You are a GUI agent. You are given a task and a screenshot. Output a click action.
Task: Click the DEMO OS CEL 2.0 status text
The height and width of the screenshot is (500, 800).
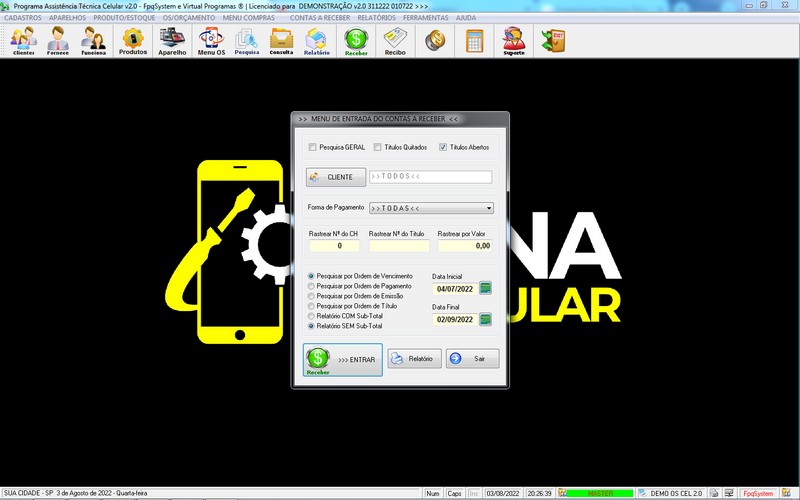676,493
